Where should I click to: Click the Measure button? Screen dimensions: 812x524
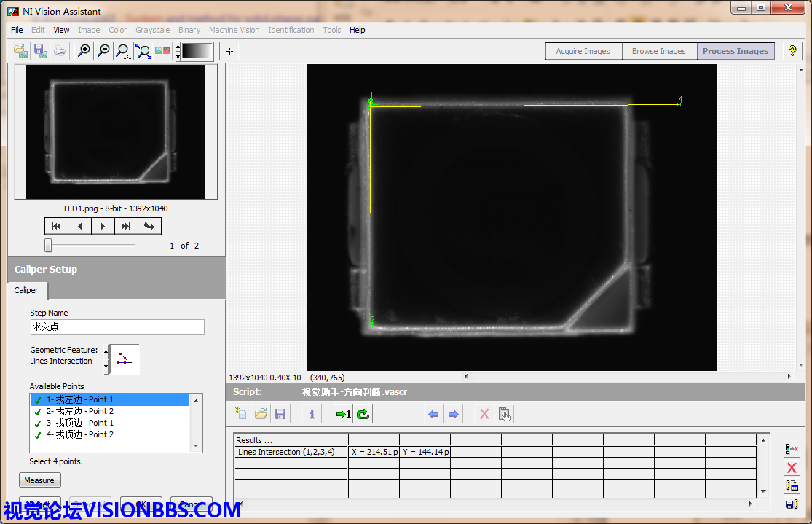(x=39, y=480)
